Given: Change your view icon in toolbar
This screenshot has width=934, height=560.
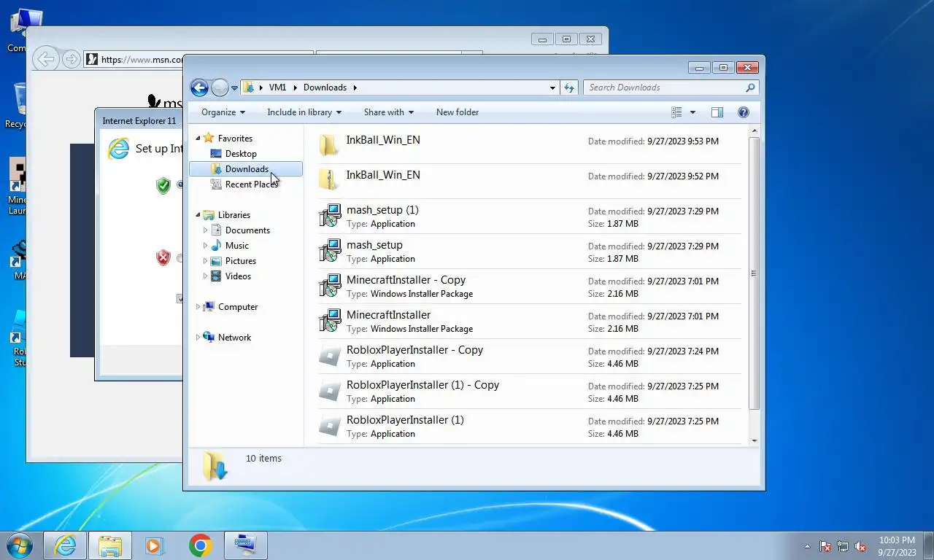Looking at the screenshot, I should coord(676,112).
